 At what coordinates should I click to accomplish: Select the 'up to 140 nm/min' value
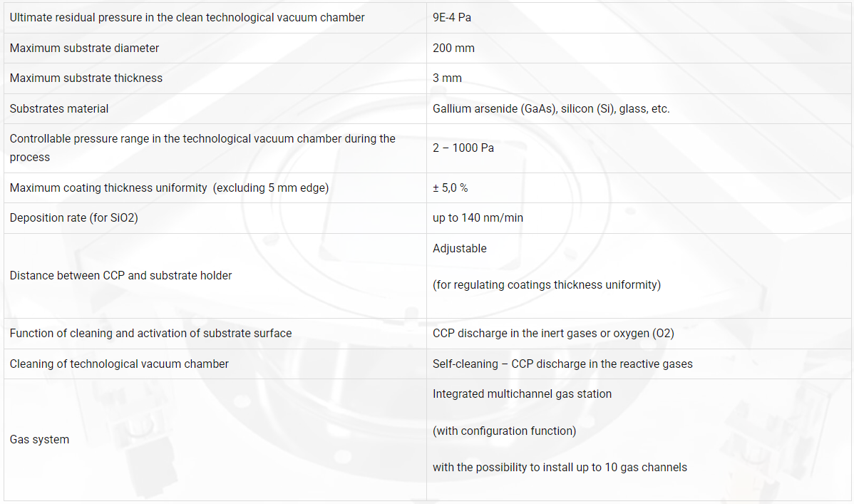(478, 217)
